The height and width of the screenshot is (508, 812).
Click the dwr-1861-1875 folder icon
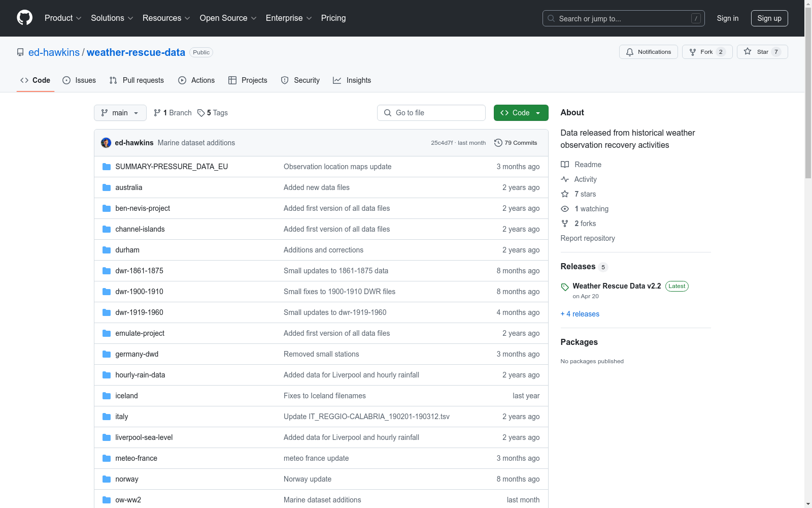107,271
